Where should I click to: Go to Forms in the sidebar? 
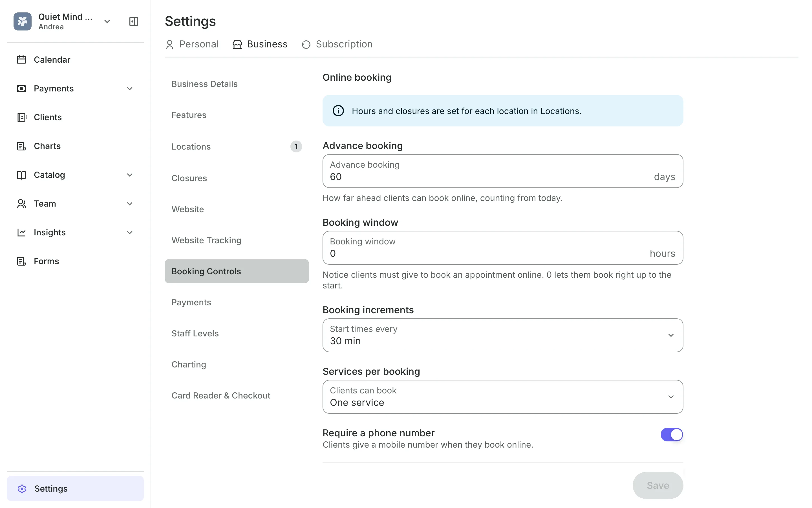tap(75, 261)
